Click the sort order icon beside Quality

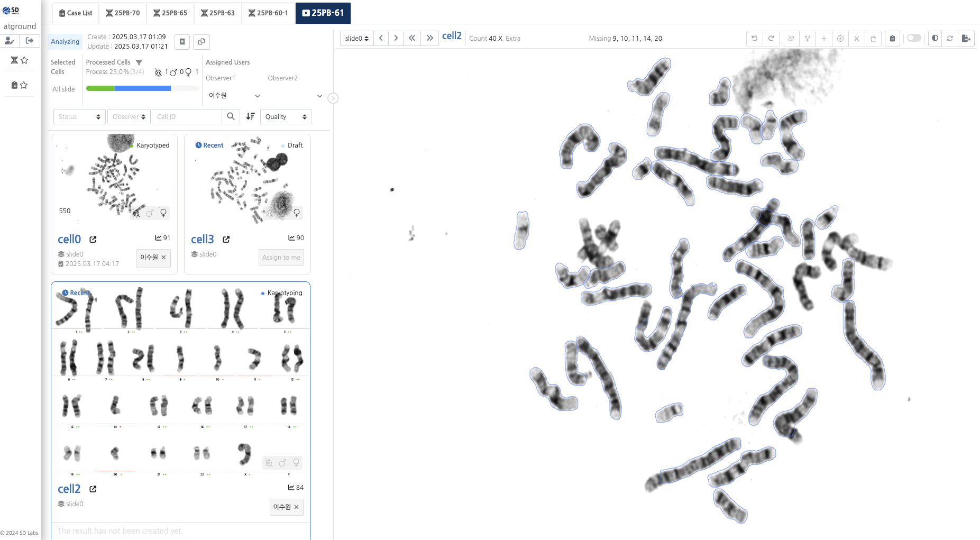tap(250, 116)
